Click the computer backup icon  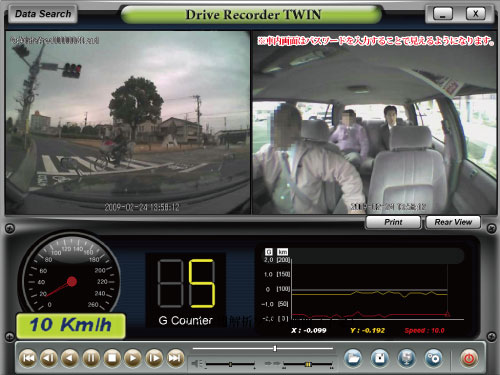(406, 358)
